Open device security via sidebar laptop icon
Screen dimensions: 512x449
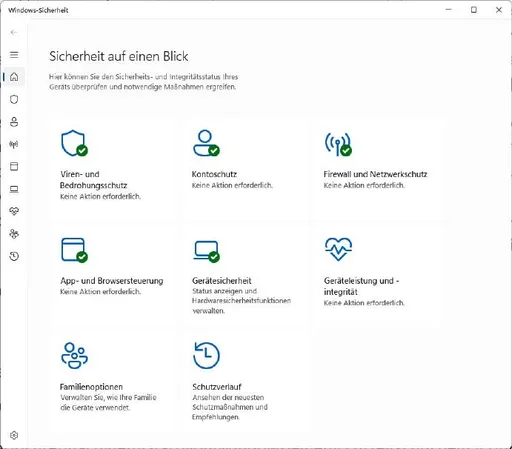[x=14, y=189]
